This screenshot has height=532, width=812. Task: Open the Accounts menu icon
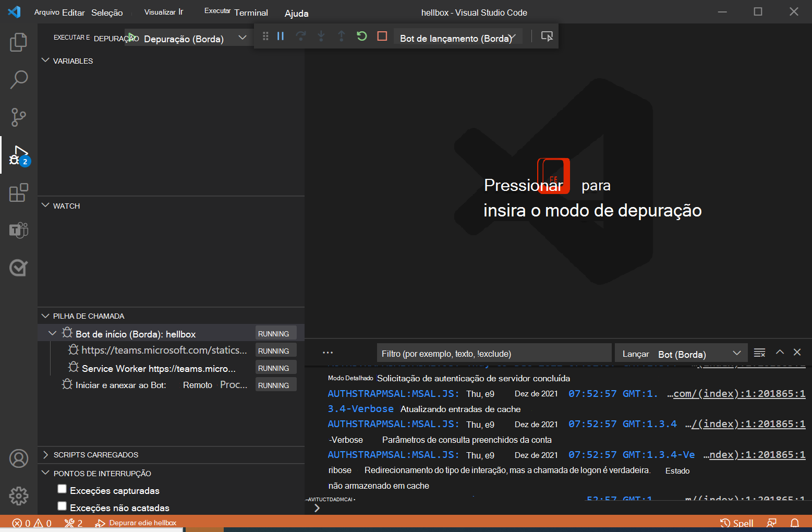(x=19, y=458)
